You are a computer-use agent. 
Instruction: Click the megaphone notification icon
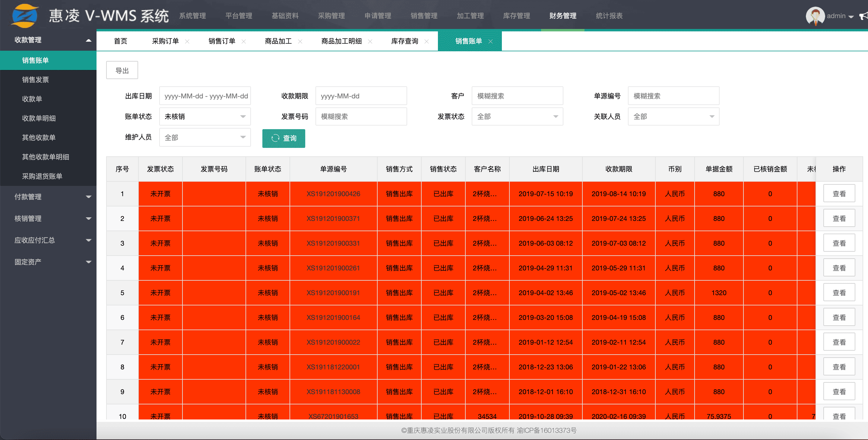863,16
